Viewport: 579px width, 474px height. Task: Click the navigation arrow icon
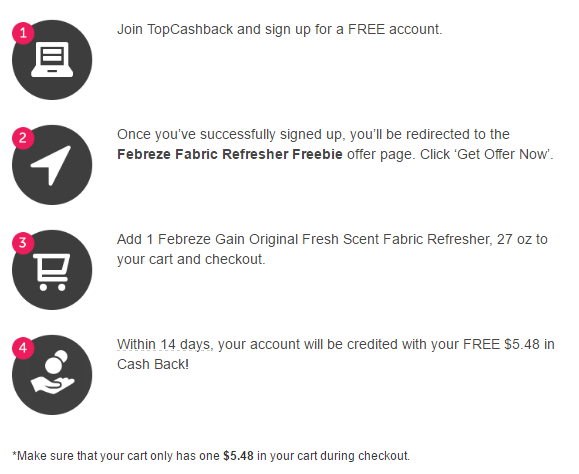pos(52,165)
